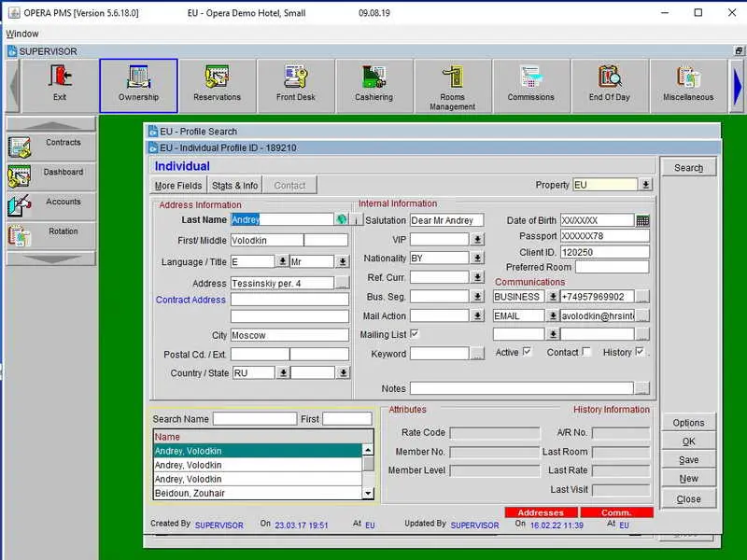The height and width of the screenshot is (560, 747).
Task: Open End Of Day icon
Action: click(x=610, y=86)
